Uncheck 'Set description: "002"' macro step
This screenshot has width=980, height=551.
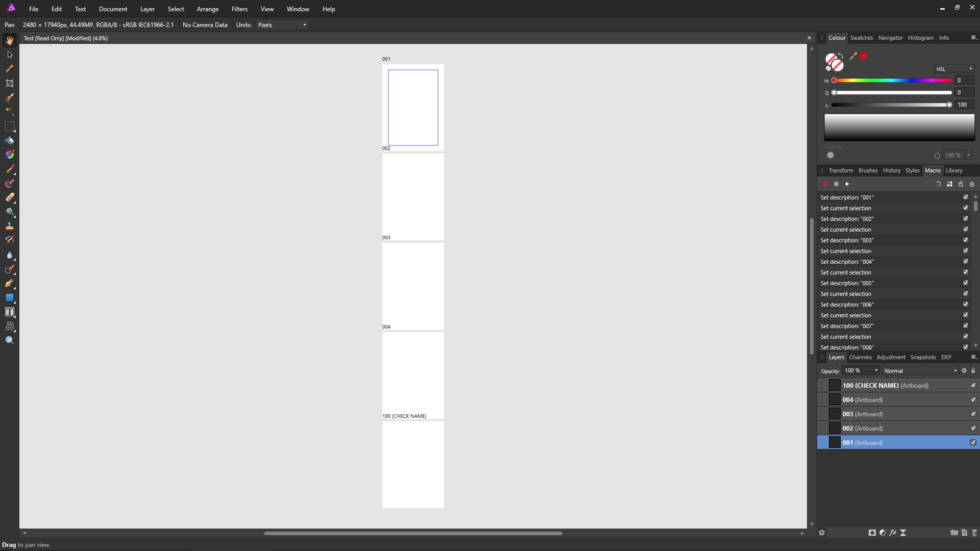pos(966,219)
